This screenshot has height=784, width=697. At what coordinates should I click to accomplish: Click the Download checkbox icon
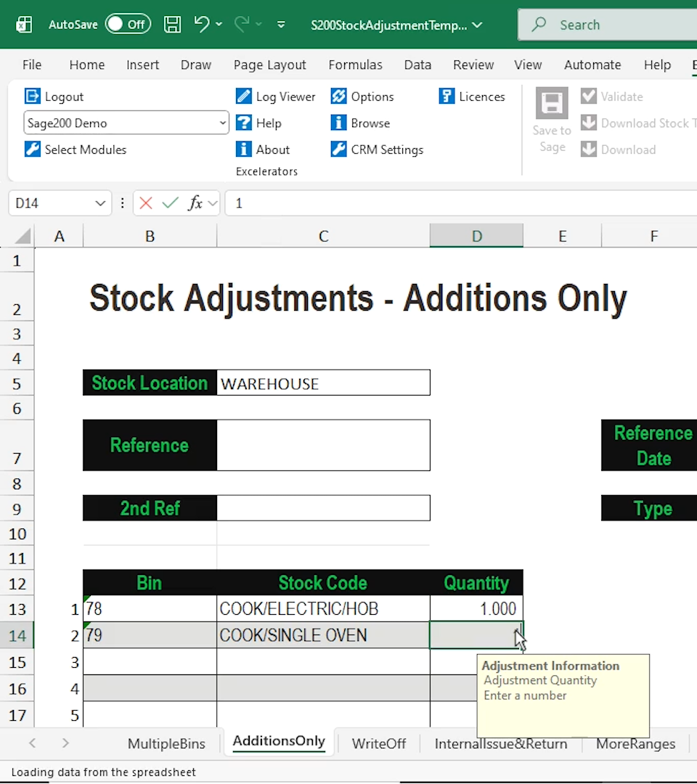click(588, 150)
